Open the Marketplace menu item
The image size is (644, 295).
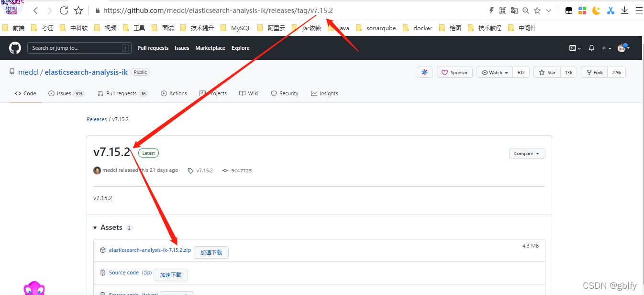(x=210, y=48)
